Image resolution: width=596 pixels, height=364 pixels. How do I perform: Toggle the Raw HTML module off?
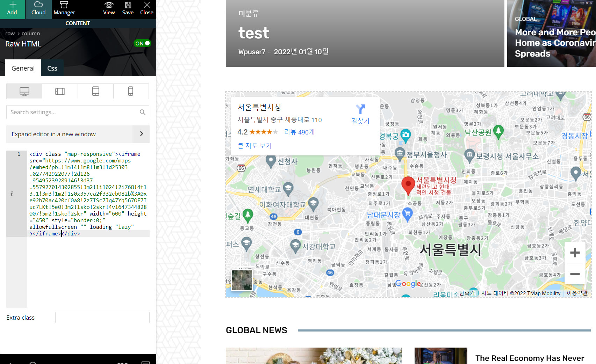(142, 43)
